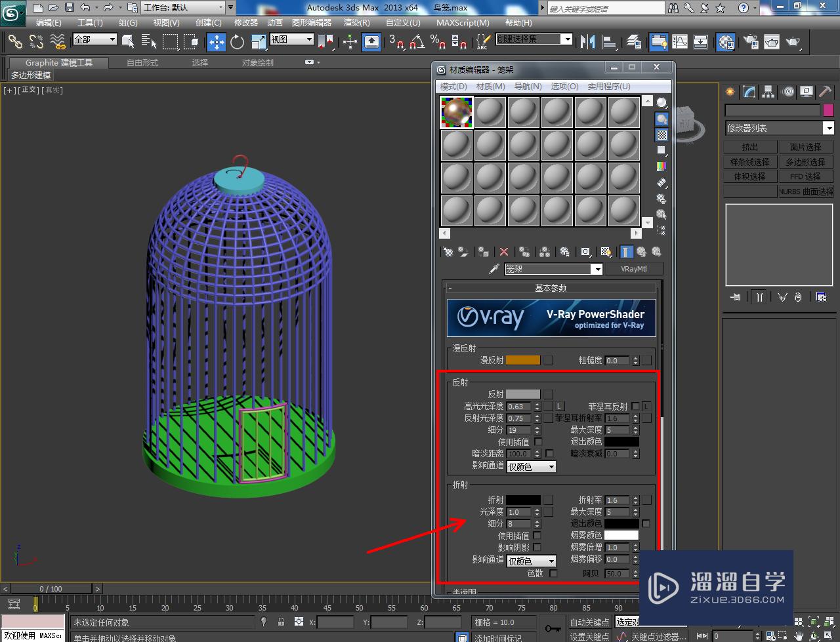
Task: Open the 实用程序(U) menu
Action: 608,86
